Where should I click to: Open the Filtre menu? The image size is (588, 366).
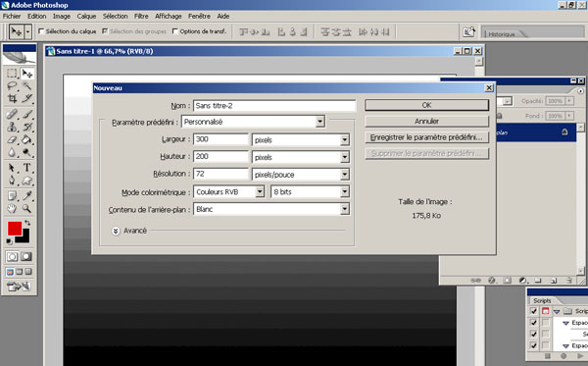[141, 16]
